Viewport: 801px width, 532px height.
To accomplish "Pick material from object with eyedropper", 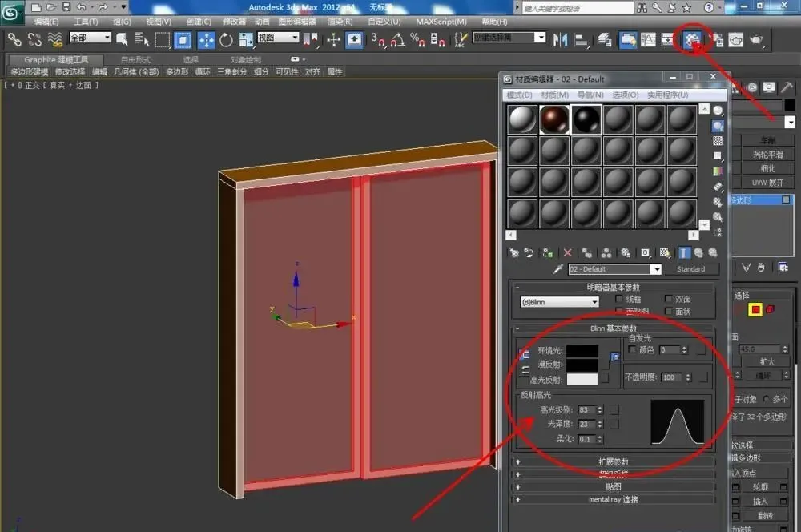I will [x=558, y=269].
